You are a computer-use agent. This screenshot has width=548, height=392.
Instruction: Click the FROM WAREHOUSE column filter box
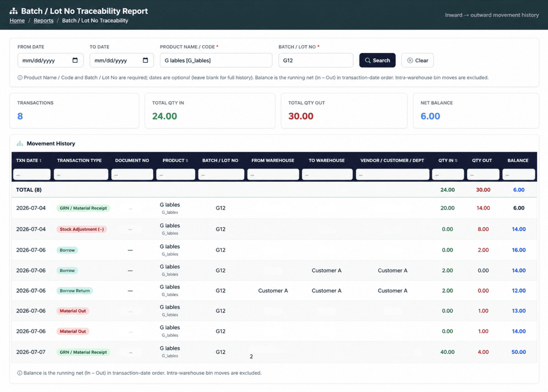(273, 175)
